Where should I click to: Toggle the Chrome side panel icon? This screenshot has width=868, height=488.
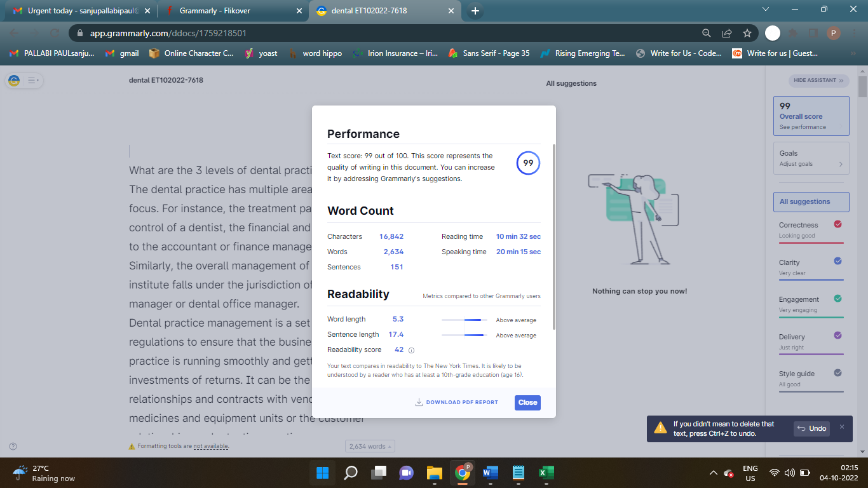coord(813,33)
